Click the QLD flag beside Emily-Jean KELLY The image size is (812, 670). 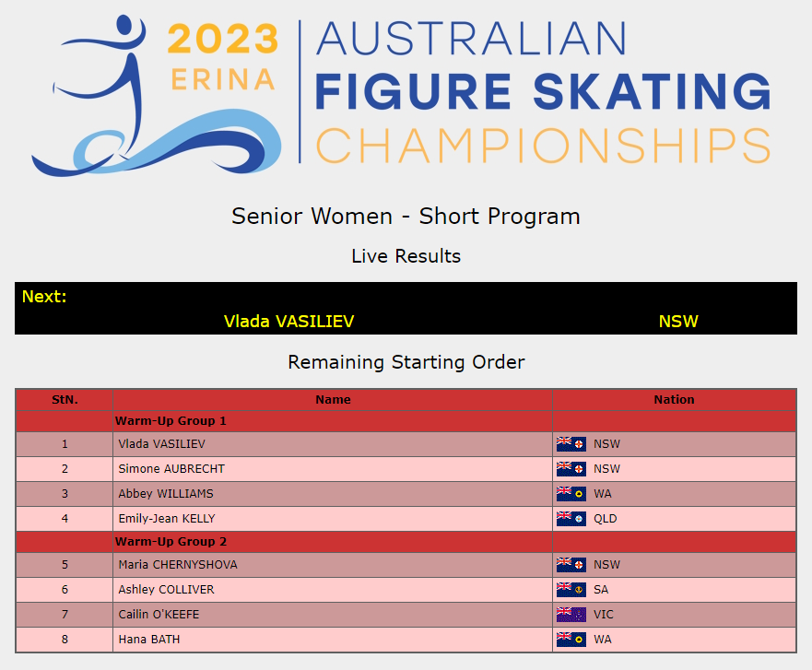[x=571, y=519]
